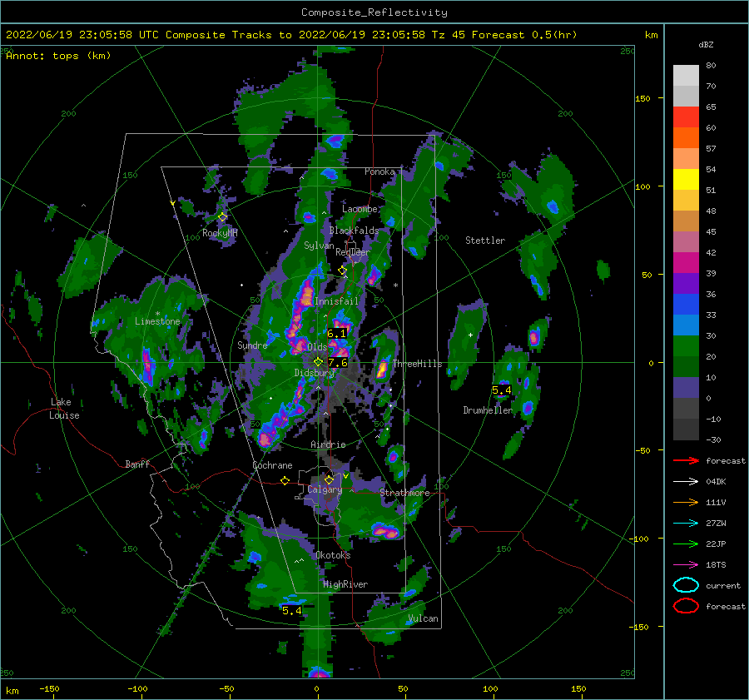Click the Banff label
Viewport: 749px width, 700px height.
[137, 464]
